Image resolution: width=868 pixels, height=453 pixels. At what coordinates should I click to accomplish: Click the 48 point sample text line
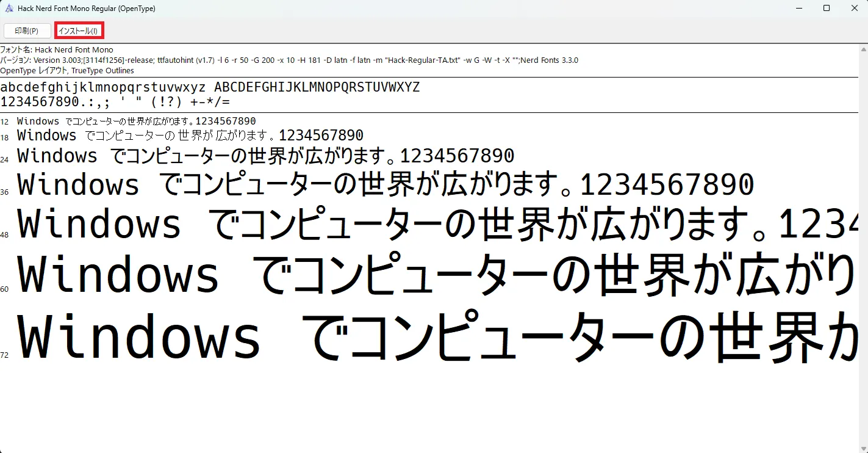pos(437,224)
